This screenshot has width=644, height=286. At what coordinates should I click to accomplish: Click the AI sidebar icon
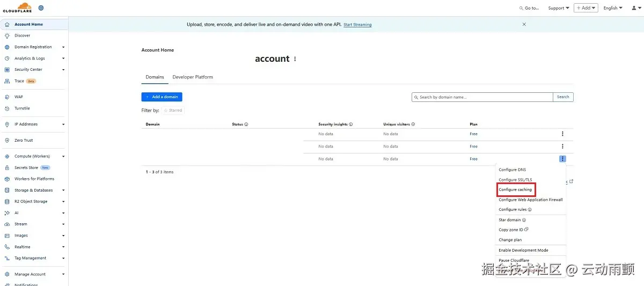(7, 212)
